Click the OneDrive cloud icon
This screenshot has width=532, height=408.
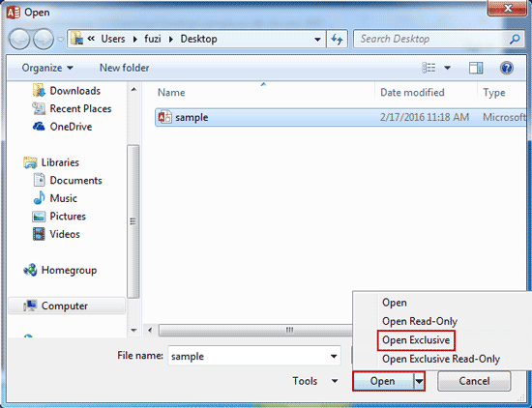point(39,127)
